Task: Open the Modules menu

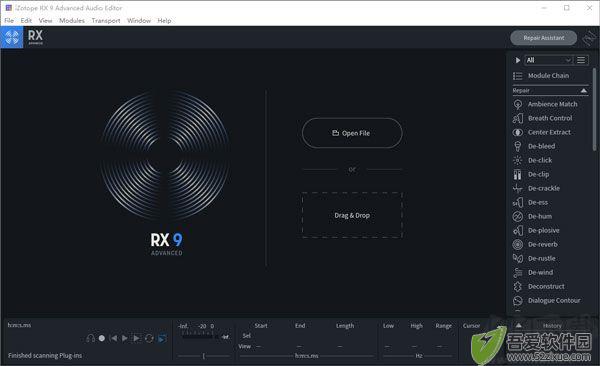Action: (x=72, y=21)
